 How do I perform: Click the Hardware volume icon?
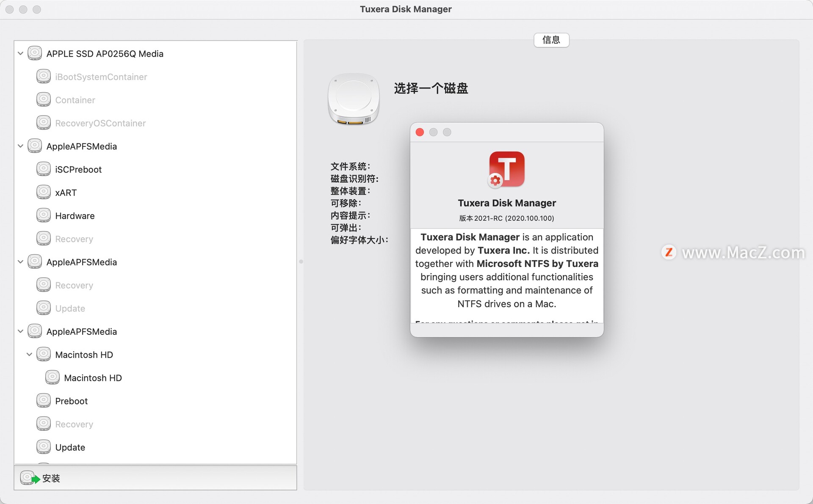pos(44,215)
